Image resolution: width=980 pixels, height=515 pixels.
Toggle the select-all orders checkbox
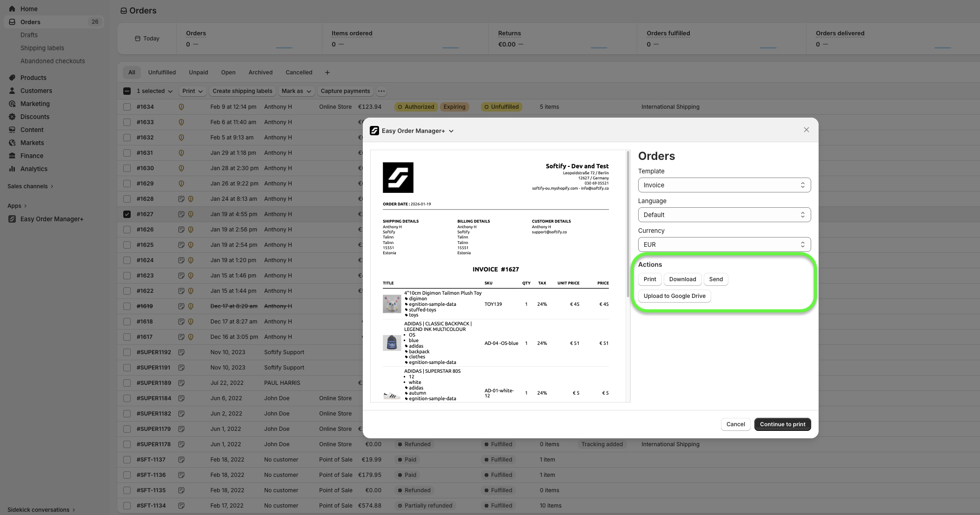[127, 91]
